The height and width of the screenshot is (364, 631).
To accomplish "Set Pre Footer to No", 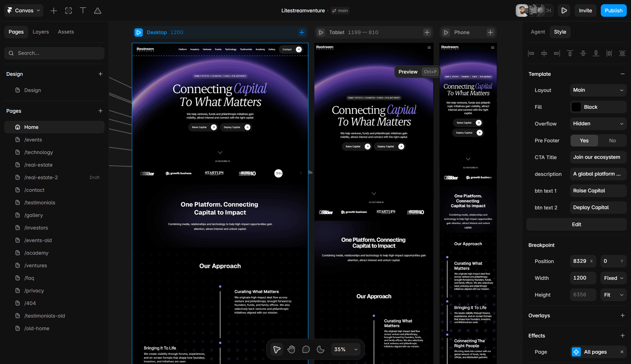I will click(612, 140).
